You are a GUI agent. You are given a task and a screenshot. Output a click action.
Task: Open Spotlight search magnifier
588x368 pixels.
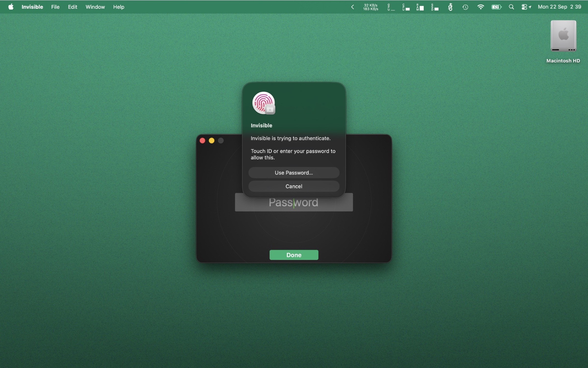[511, 7]
